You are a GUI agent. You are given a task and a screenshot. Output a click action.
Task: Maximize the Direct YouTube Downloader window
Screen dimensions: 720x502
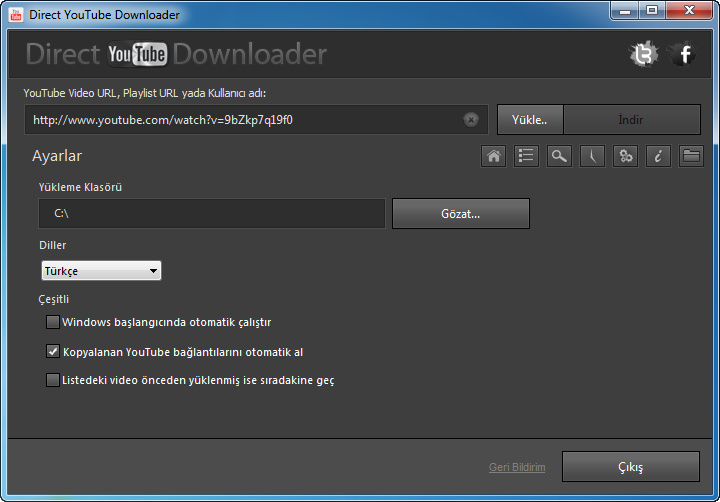(652, 11)
